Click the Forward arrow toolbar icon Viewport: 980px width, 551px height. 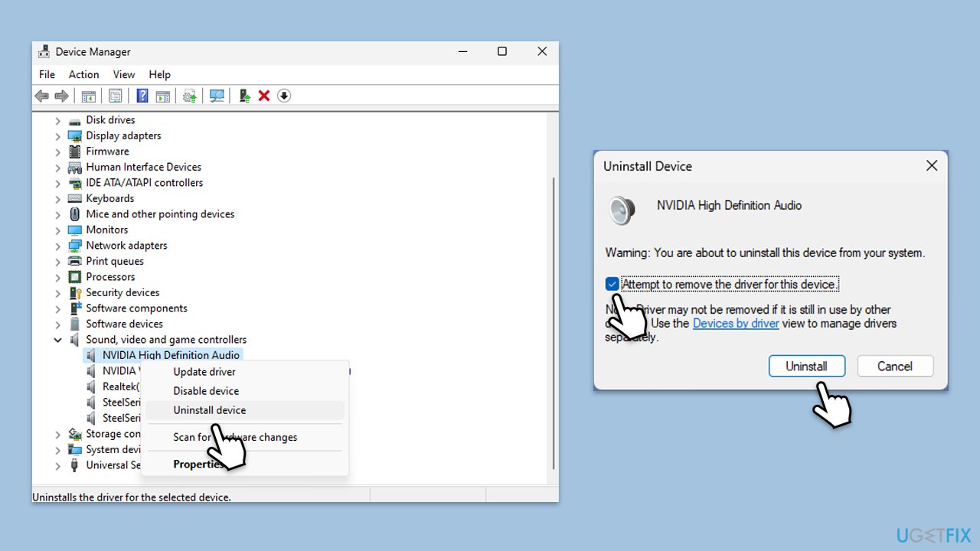(61, 96)
